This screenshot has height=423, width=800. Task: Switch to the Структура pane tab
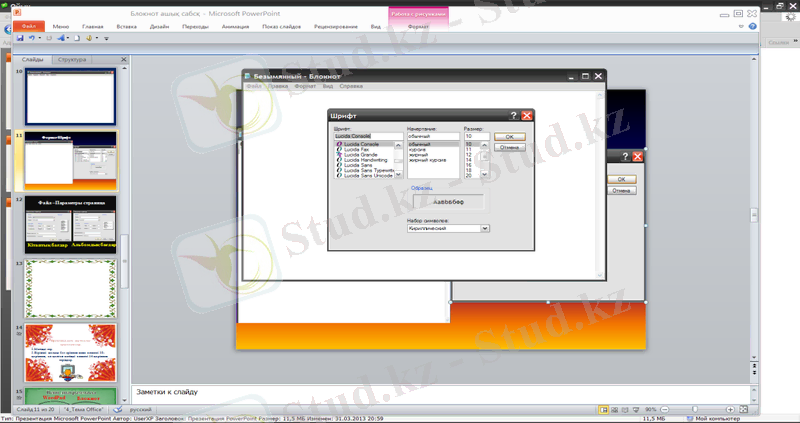[72, 60]
